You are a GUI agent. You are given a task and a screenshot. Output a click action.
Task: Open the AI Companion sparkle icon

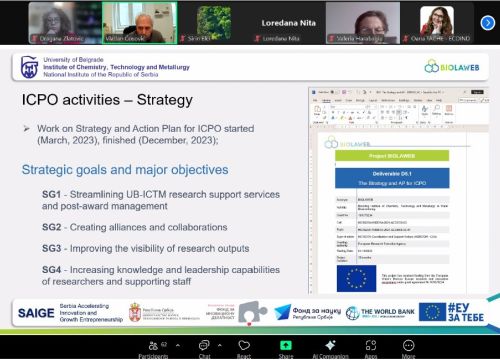330,345
